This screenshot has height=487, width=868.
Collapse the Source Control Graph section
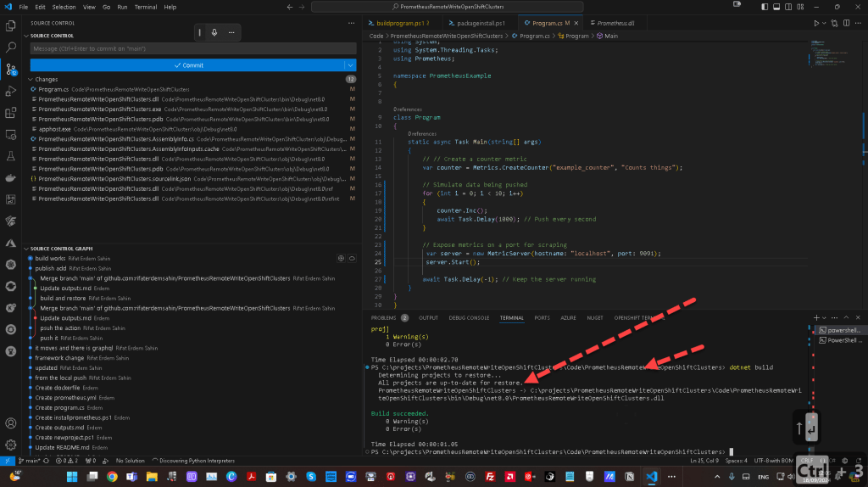26,249
